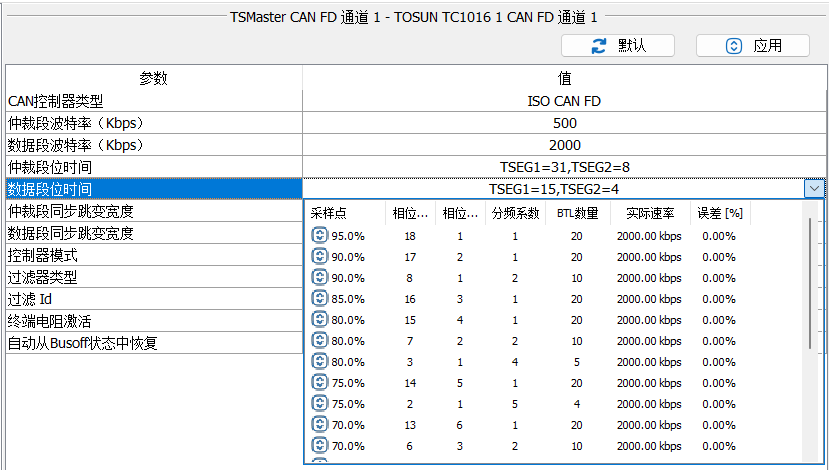Select the 85.0% sample point row icon
This screenshot has width=829, height=470.
point(320,298)
